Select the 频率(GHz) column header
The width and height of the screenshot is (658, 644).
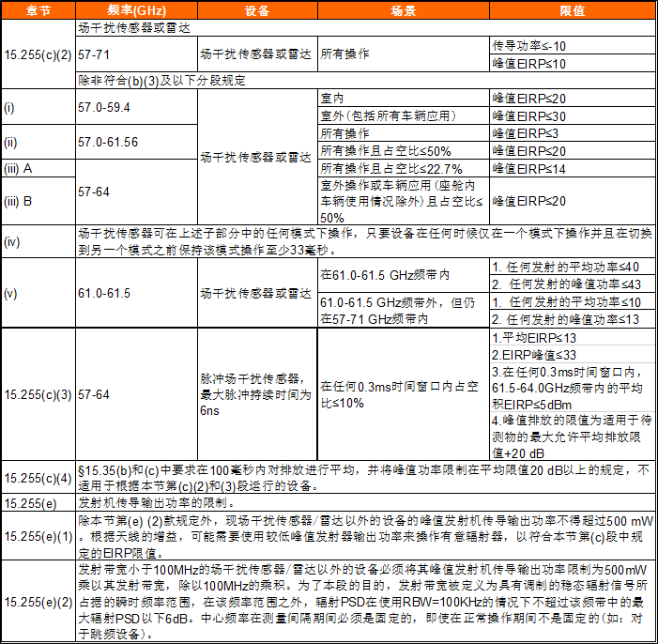tap(136, 10)
